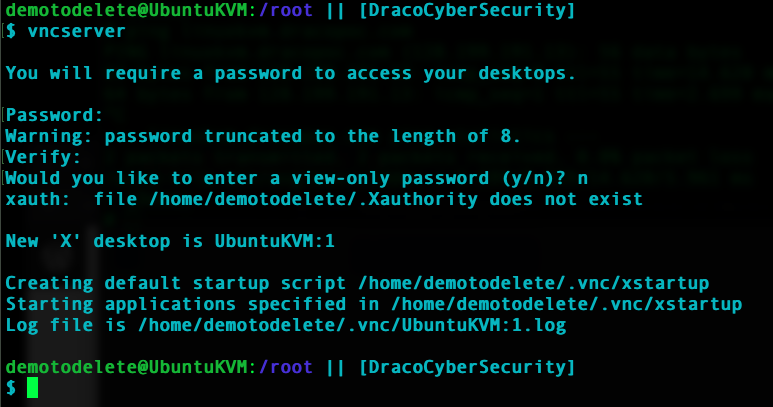This screenshot has height=407, width=773.
Task: Click the 'Verify:' prompt line
Action: (x=43, y=157)
